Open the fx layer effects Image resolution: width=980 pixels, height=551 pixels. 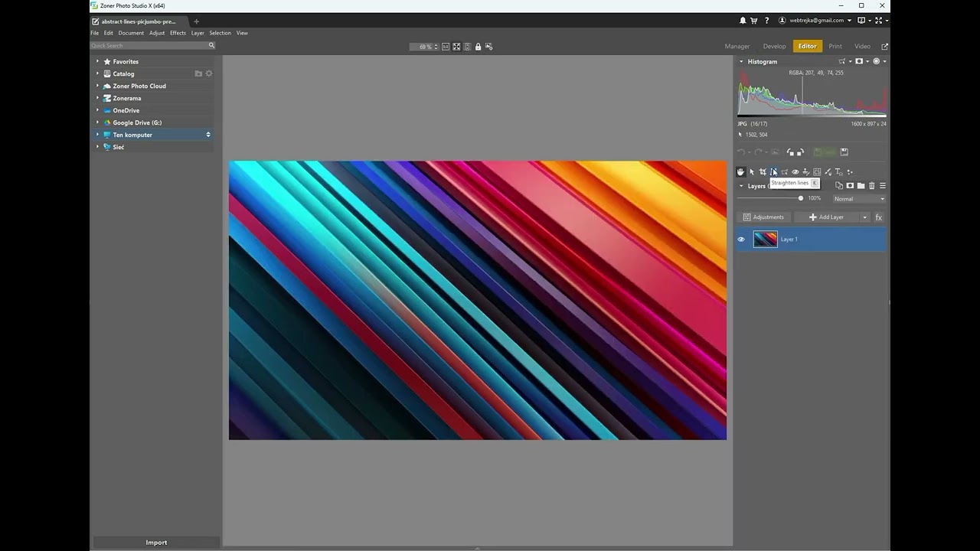(879, 217)
